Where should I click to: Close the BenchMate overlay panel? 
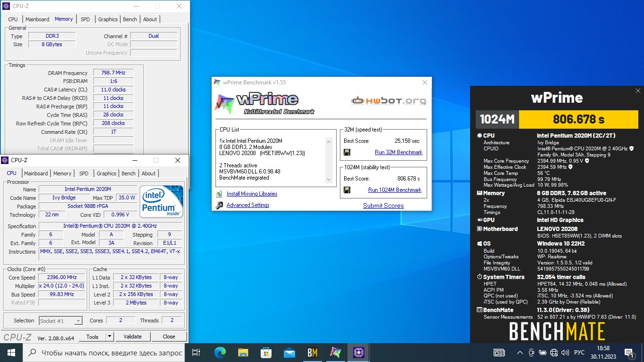point(638,91)
